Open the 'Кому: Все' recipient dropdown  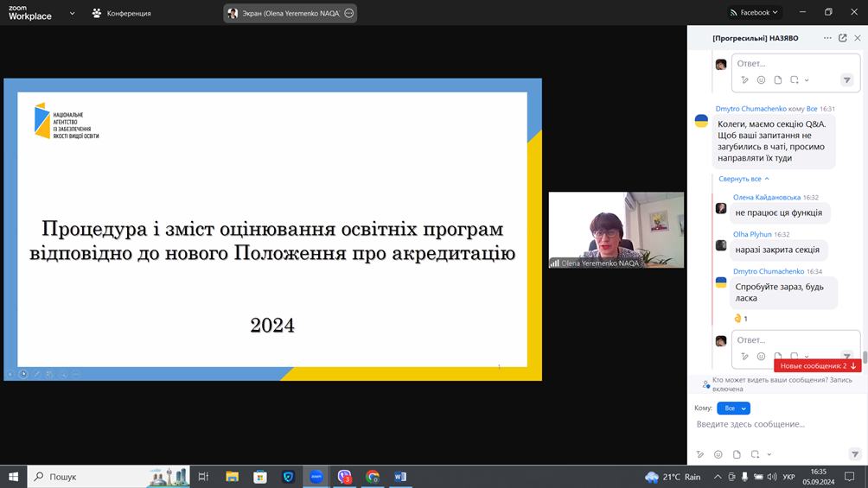coord(733,408)
